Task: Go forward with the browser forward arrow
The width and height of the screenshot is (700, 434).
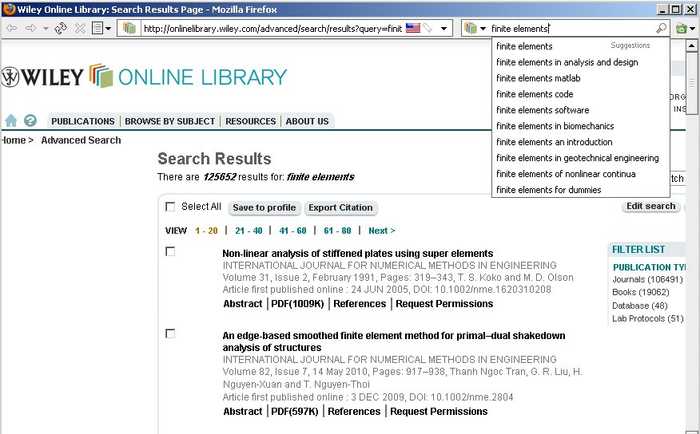Action: tap(31, 29)
